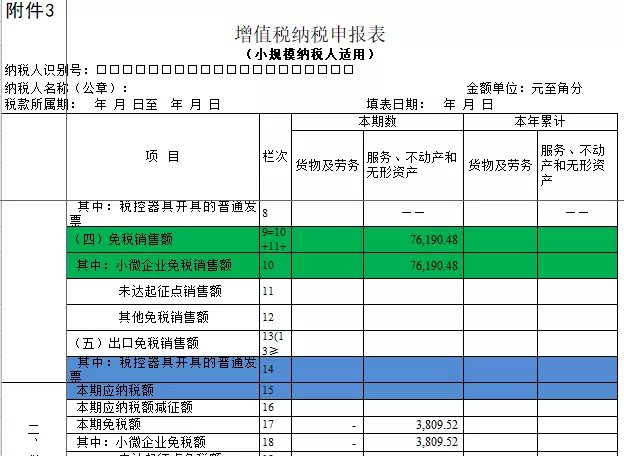Click the 本期免税额 cell
Viewport: 624px width, 456px height.
click(x=163, y=425)
